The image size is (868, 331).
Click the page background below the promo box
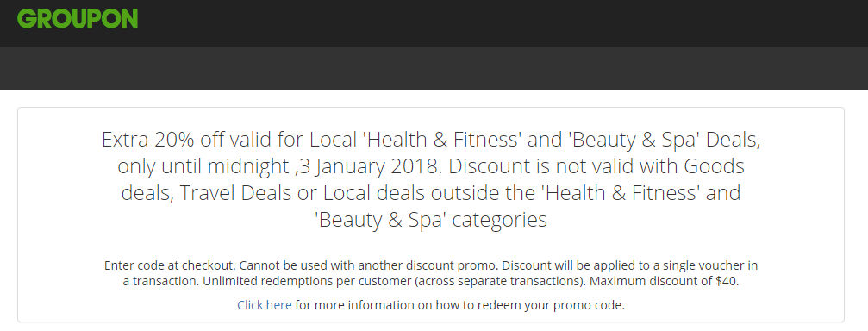coord(434,327)
